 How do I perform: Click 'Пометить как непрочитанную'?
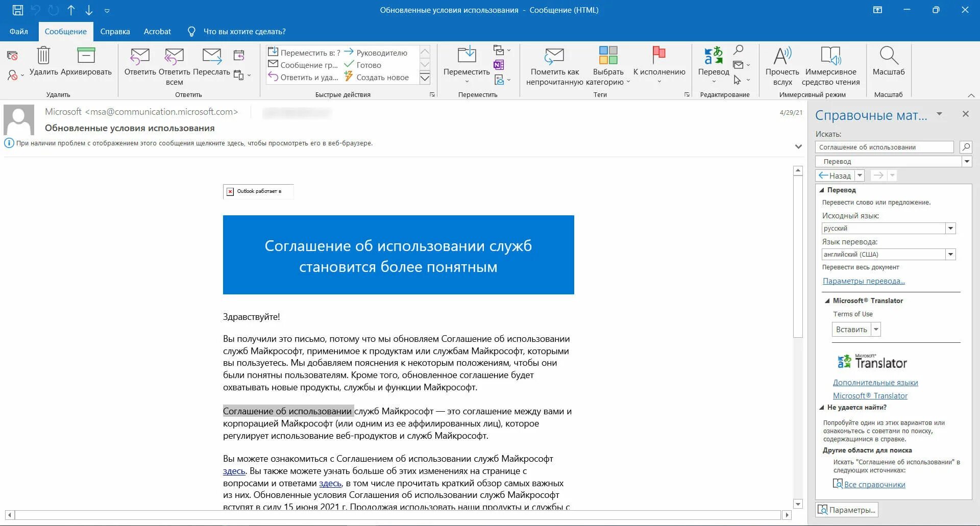point(555,67)
